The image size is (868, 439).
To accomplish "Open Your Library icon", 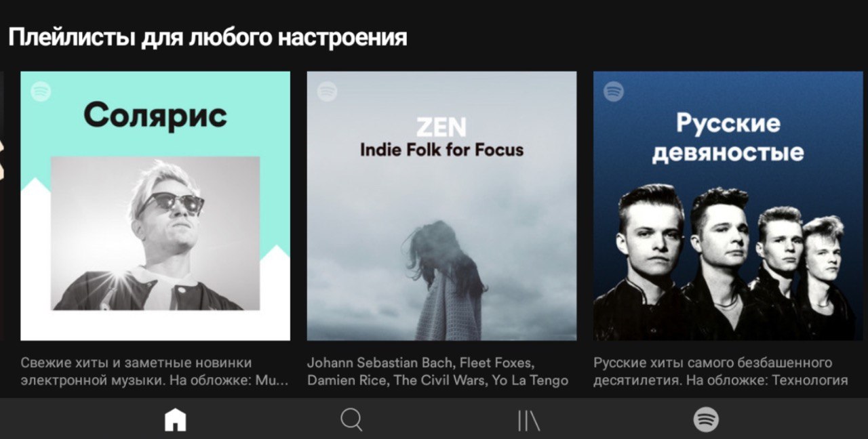I will [x=529, y=421].
